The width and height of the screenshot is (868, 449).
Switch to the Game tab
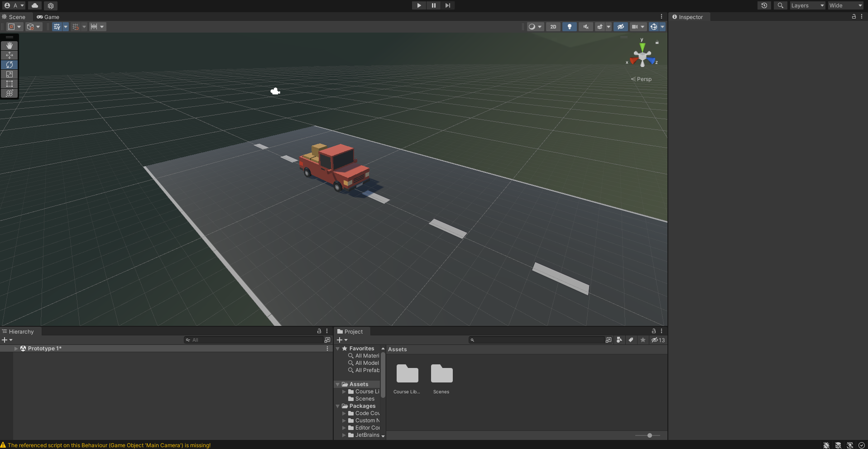coord(48,17)
